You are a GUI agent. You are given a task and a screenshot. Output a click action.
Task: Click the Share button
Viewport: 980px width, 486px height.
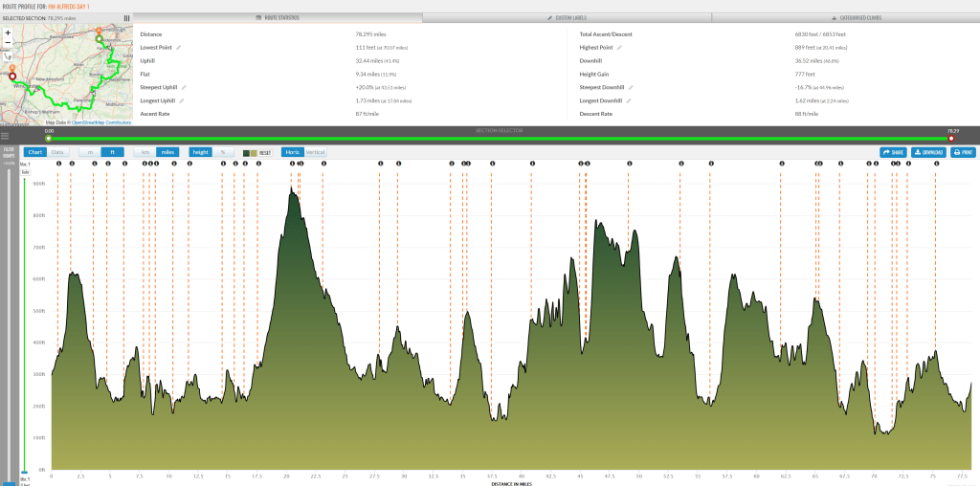point(893,152)
